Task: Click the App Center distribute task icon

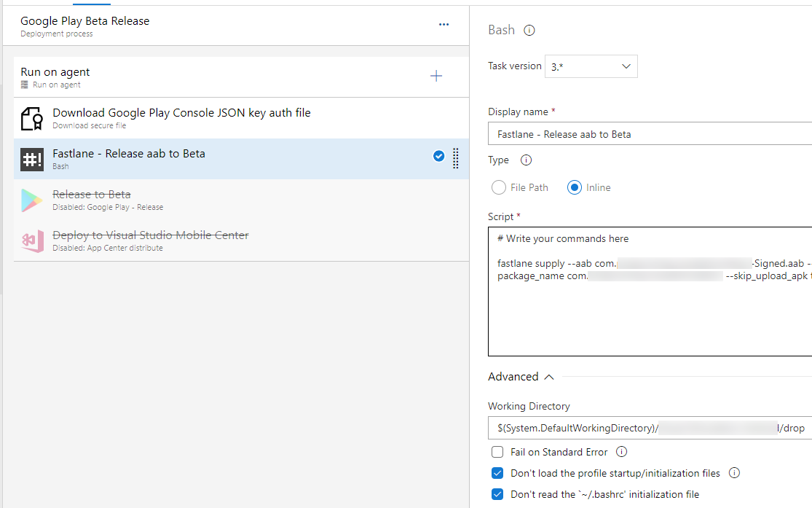Action: [33, 241]
